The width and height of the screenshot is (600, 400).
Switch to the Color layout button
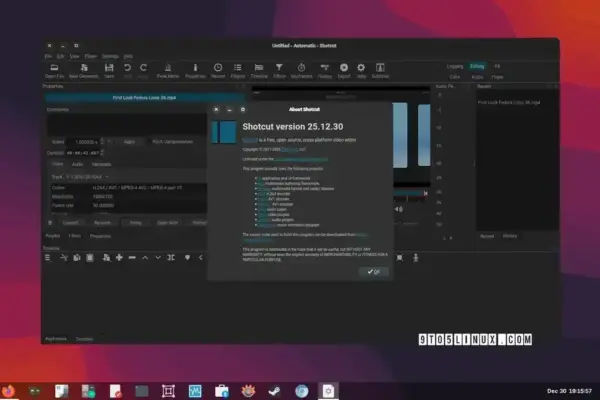pos(455,77)
